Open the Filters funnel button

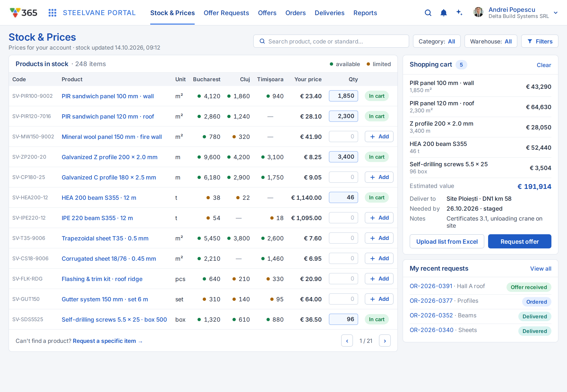click(x=540, y=41)
